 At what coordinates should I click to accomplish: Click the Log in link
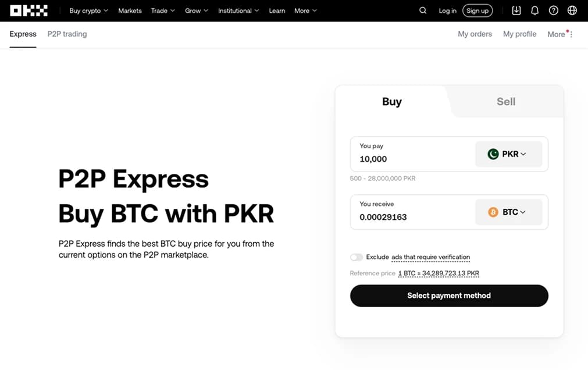tap(448, 10)
